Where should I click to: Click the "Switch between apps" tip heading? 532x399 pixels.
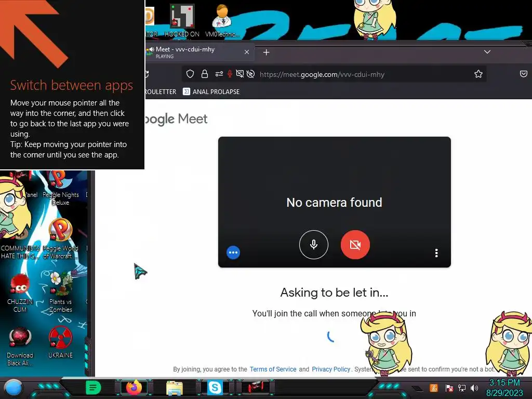72,86
